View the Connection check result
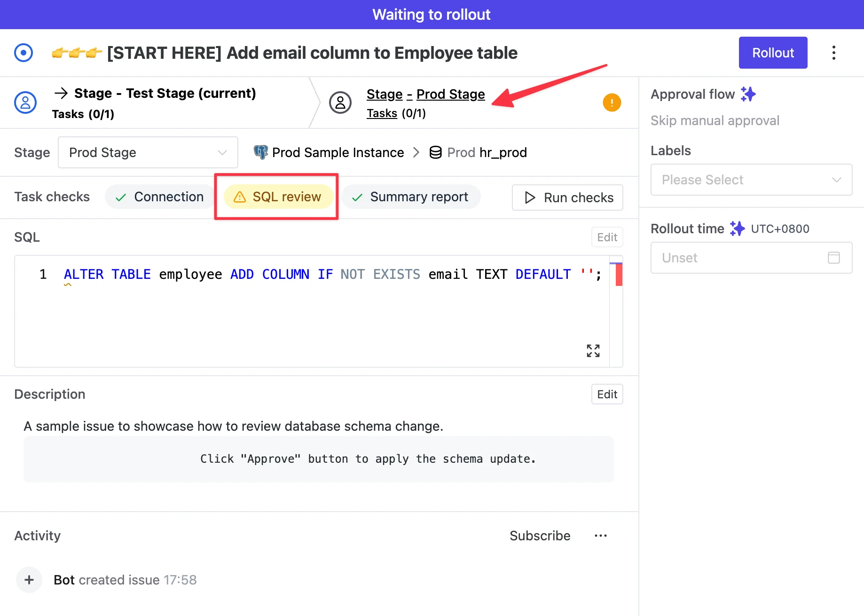The height and width of the screenshot is (616, 864). [160, 197]
